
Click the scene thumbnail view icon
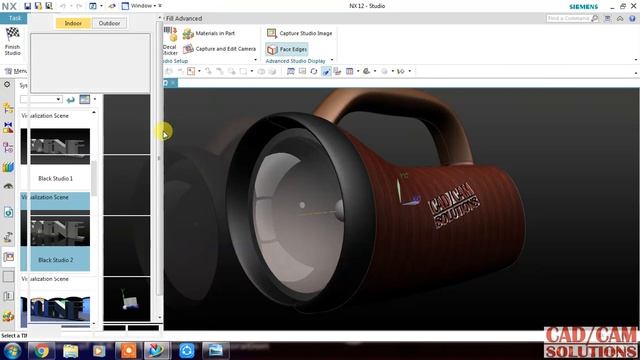pos(84,99)
